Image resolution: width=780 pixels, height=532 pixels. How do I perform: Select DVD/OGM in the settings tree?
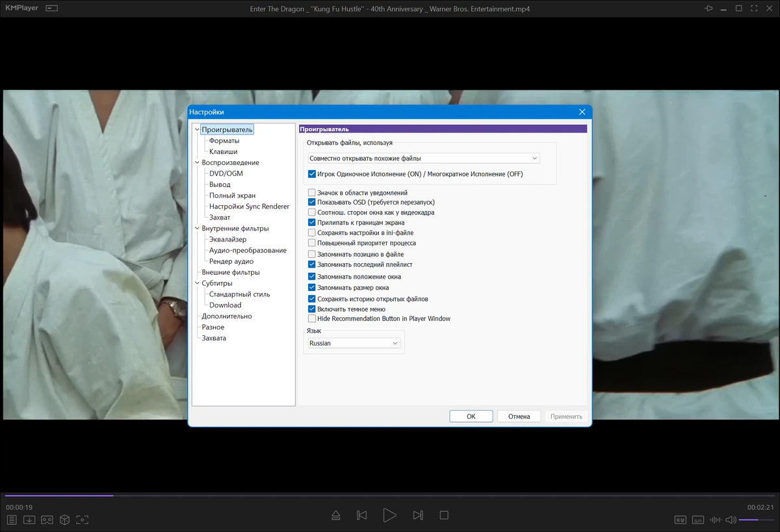[x=226, y=173]
